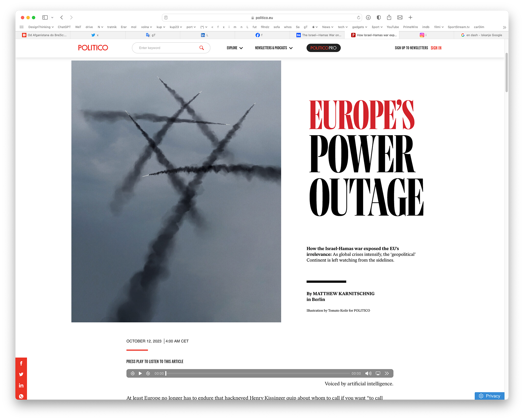Click the AirPlay icon in audio player

pos(378,373)
